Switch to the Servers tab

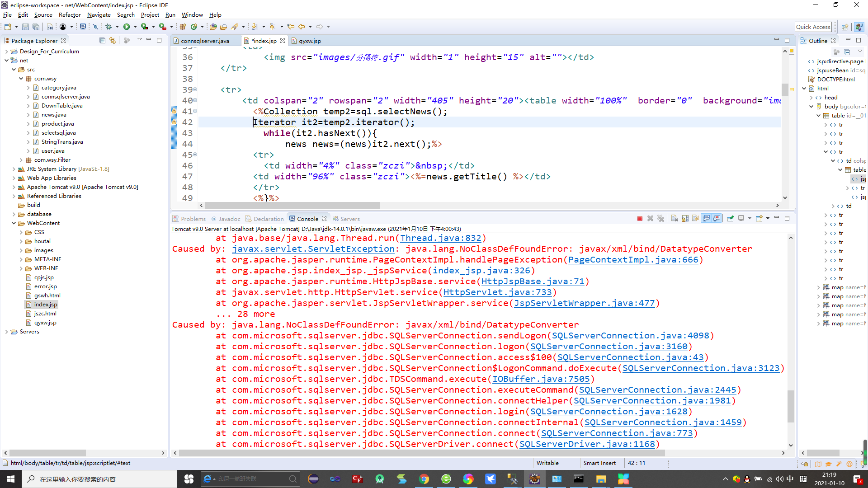click(x=346, y=219)
